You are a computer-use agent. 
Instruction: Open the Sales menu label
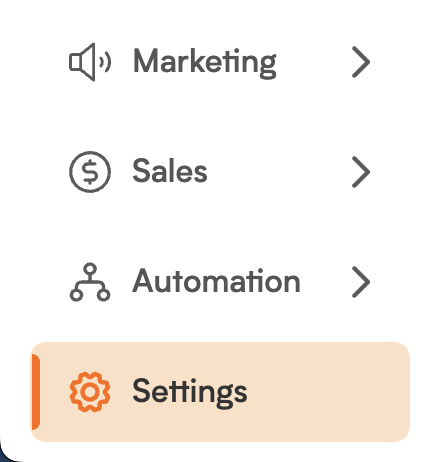tap(170, 171)
